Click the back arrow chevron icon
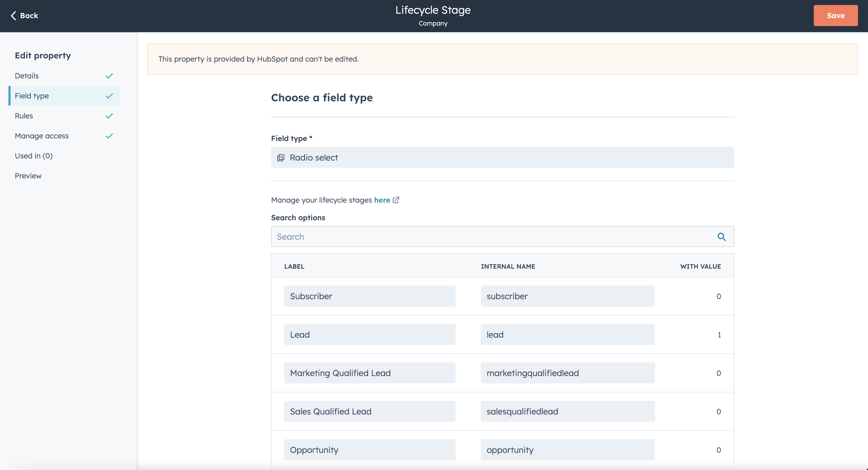Viewport: 868px width, 470px height. coord(13,16)
